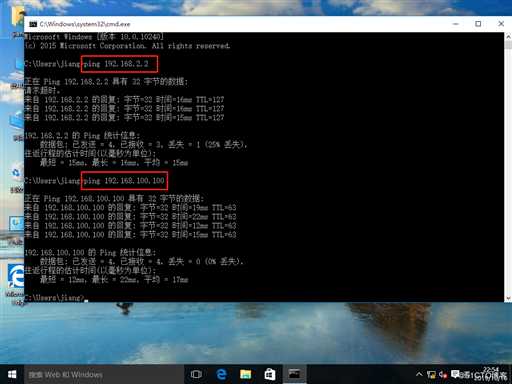The height and width of the screenshot is (384, 512).
Task: Click the line showing '(0% 丢失)'
Action: tap(141, 261)
